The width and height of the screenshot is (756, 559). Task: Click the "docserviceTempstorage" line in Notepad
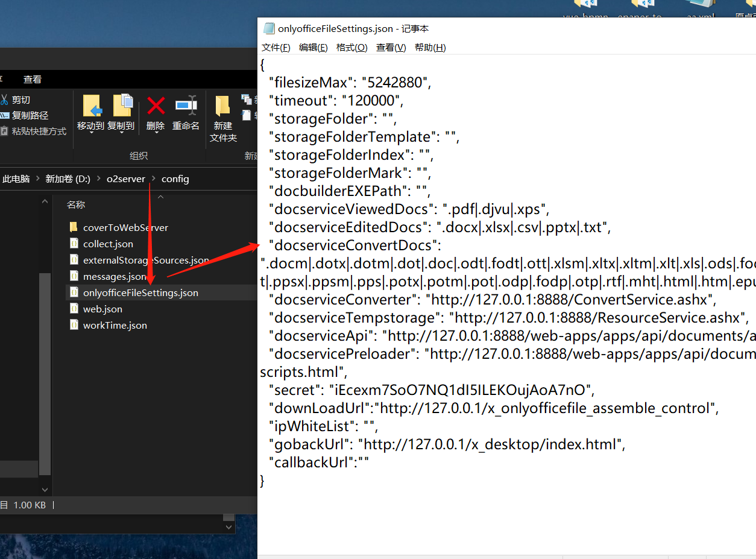pyautogui.click(x=508, y=318)
